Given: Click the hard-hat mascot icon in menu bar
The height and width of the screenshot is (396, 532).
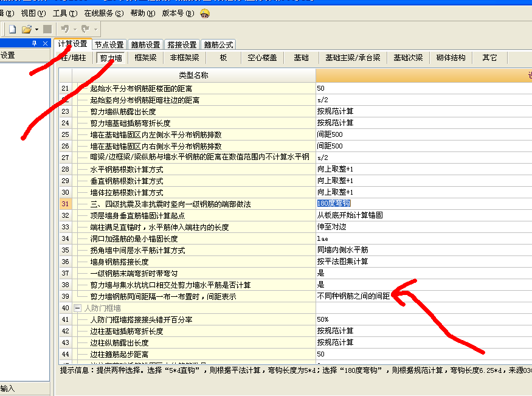Looking at the screenshot, I should coord(204,13).
